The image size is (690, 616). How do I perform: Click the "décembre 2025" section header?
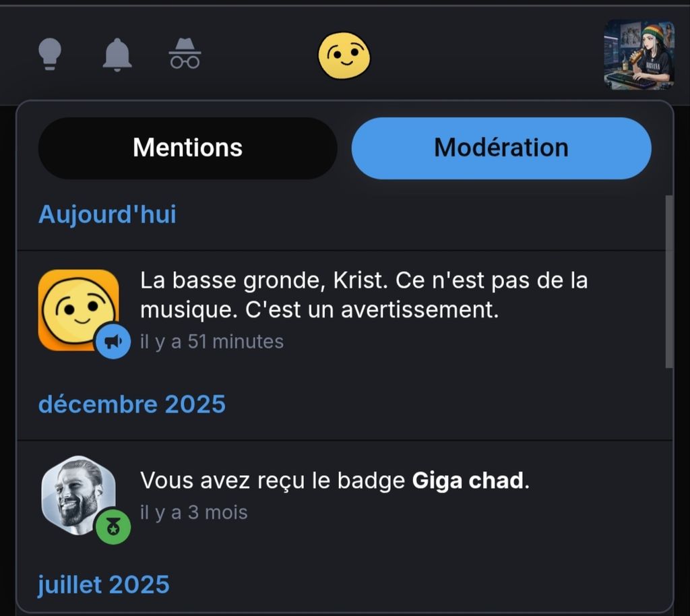click(x=132, y=404)
